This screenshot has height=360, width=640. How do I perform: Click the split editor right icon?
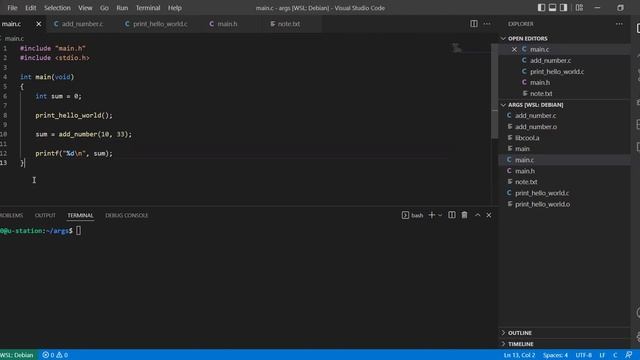pyautogui.click(x=473, y=24)
